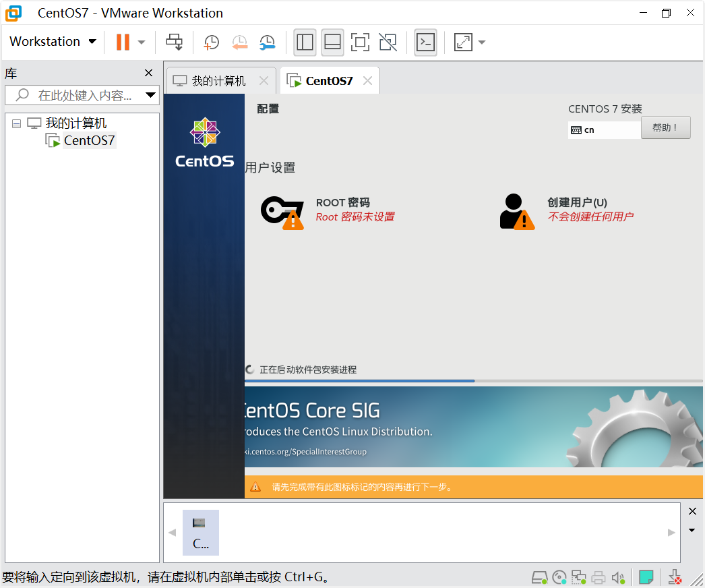Image resolution: width=705 pixels, height=588 pixels.
Task: Click the 不会创建任何用户 warning text
Action: tap(590, 217)
